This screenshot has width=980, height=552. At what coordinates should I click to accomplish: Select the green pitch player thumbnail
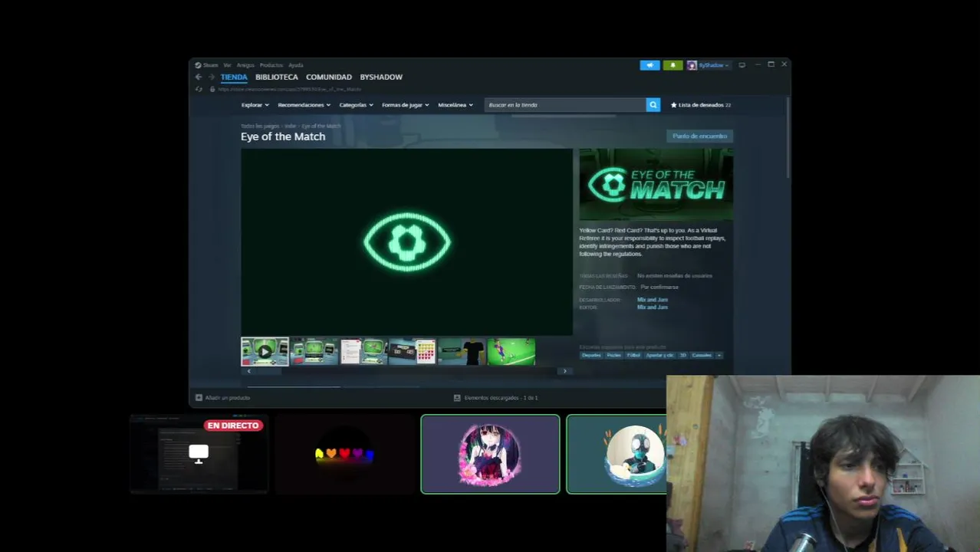point(511,352)
